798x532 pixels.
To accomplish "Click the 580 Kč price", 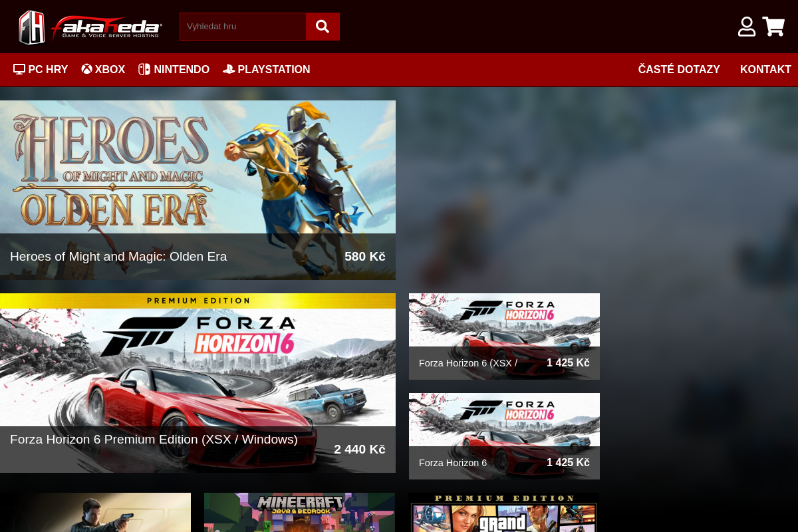I will click(x=365, y=257).
